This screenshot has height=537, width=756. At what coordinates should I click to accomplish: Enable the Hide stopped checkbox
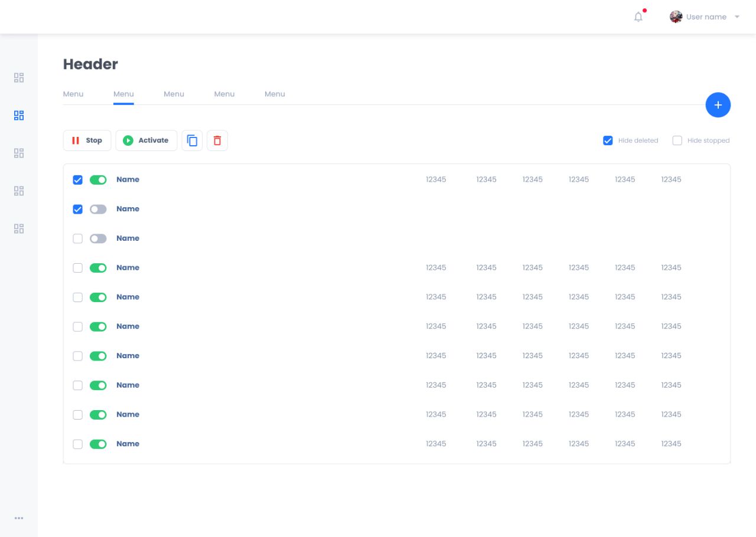click(677, 140)
